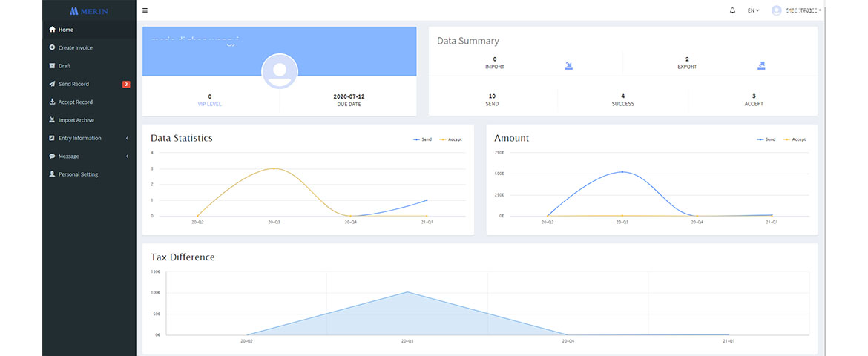This screenshot has width=868, height=356.
Task: Click the Merin logo
Action: [x=89, y=11]
